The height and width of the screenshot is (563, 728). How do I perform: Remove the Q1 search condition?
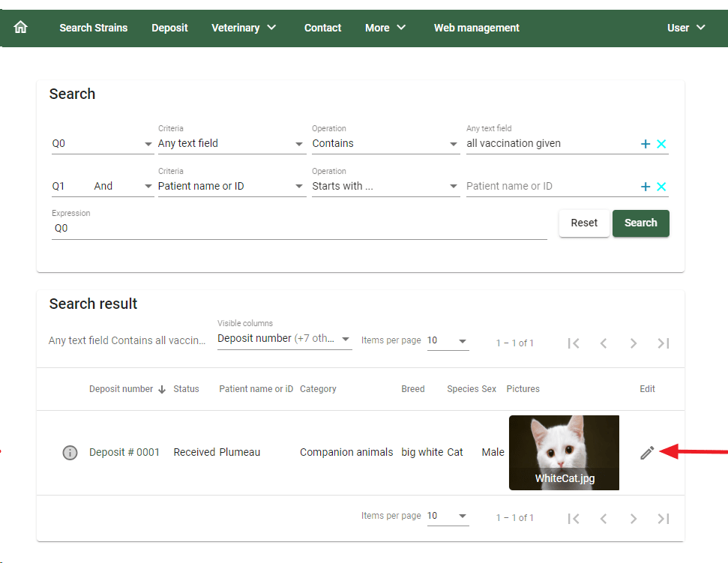point(661,187)
